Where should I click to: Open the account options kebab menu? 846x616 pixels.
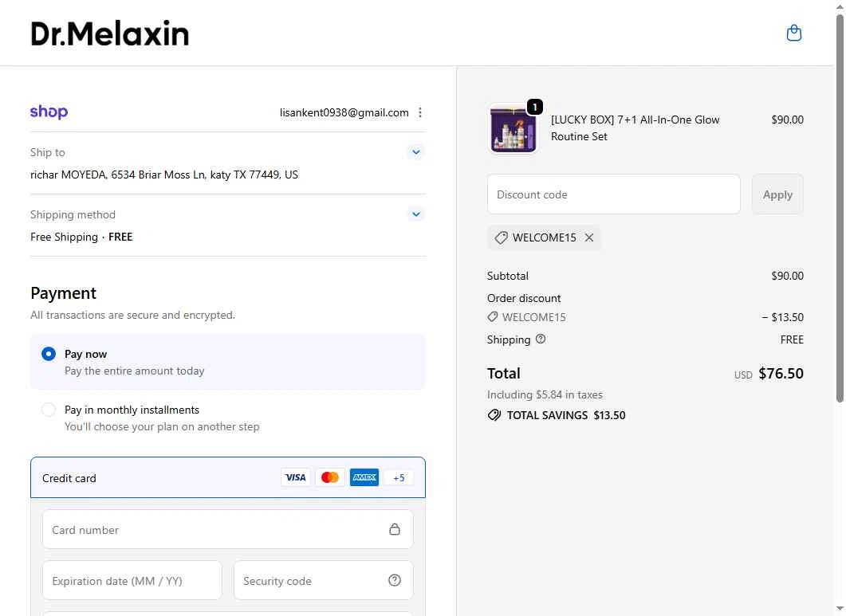pyautogui.click(x=419, y=112)
